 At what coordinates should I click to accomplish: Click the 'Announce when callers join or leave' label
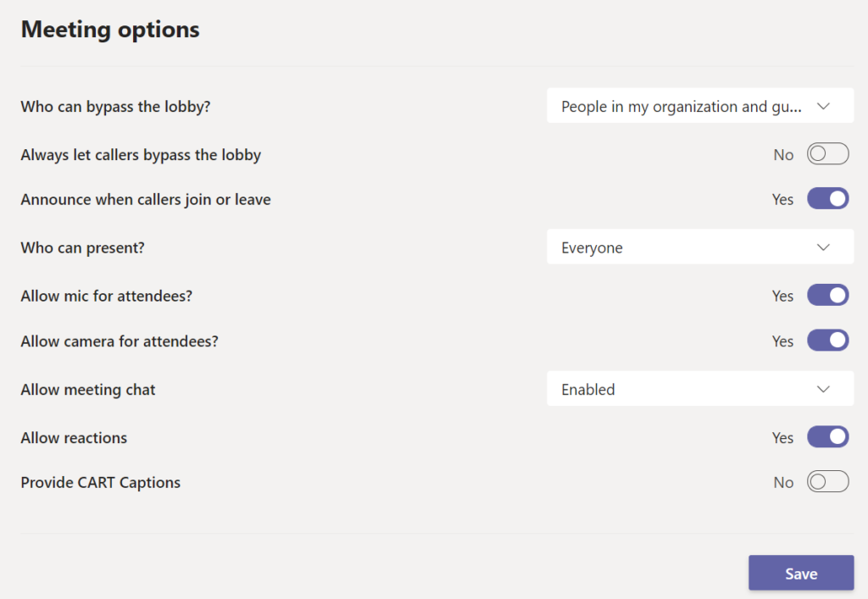tap(146, 200)
